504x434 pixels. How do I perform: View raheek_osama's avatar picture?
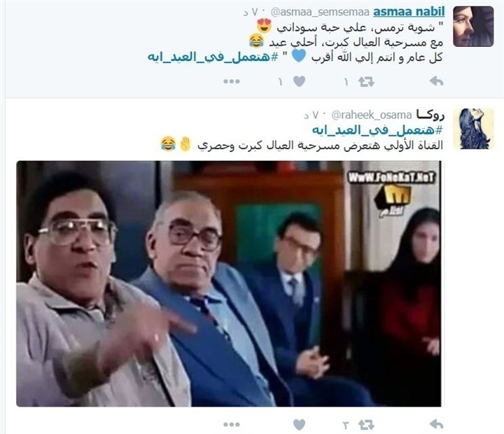pyautogui.click(x=473, y=129)
